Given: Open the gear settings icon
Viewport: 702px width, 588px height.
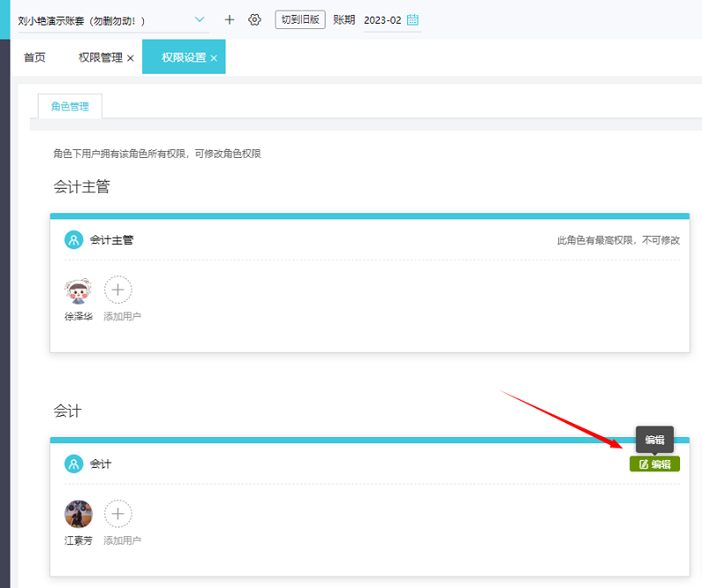Looking at the screenshot, I should pyautogui.click(x=254, y=19).
